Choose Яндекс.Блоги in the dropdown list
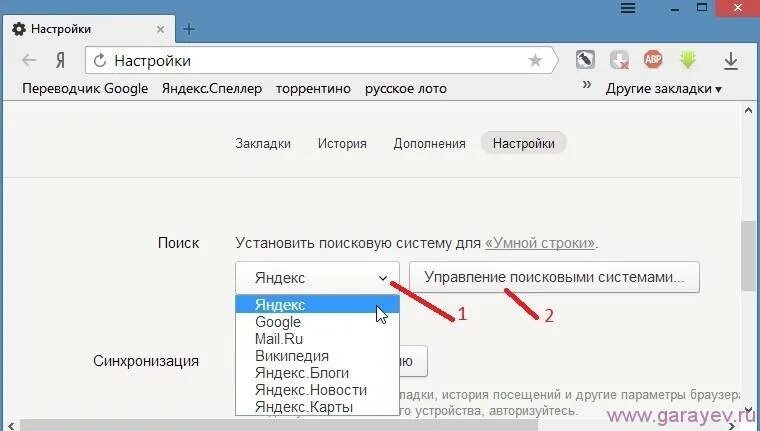This screenshot has height=431, width=760. click(x=317, y=373)
